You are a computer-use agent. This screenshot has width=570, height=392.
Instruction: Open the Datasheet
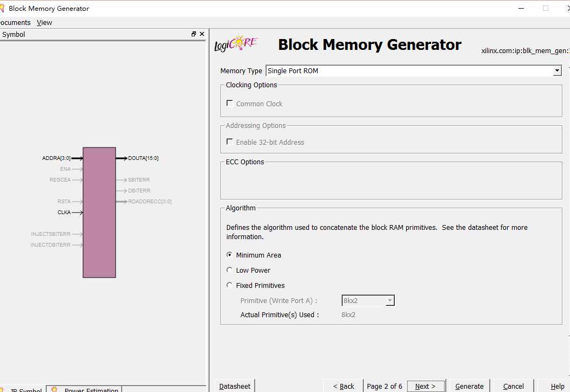click(x=235, y=386)
